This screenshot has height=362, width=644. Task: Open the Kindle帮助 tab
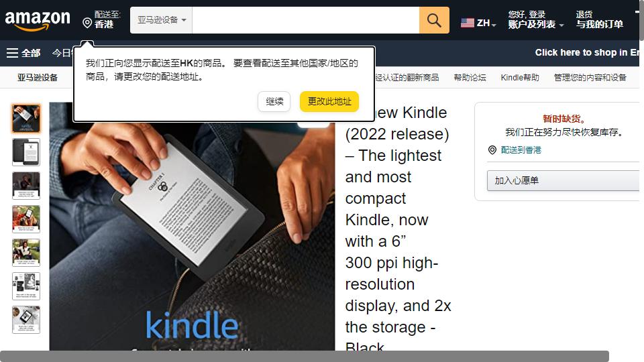click(519, 78)
